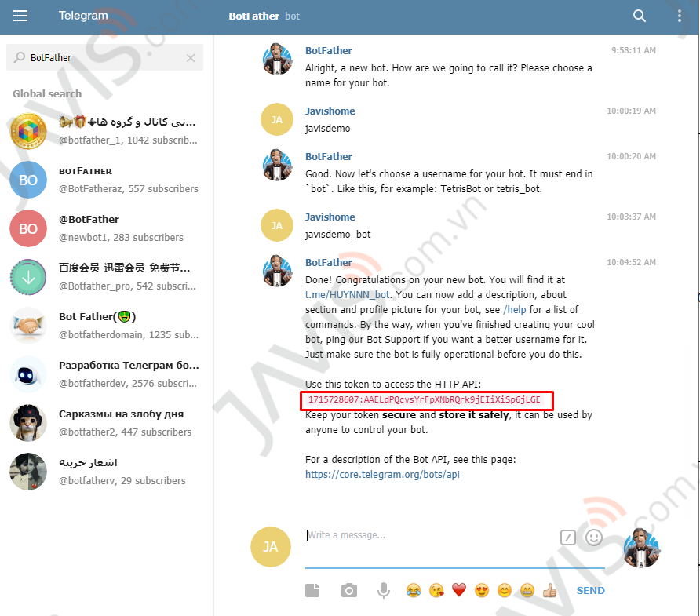Open Javishome sender name on 'javisdemo' message
The width and height of the screenshot is (700, 616).
tap(330, 111)
